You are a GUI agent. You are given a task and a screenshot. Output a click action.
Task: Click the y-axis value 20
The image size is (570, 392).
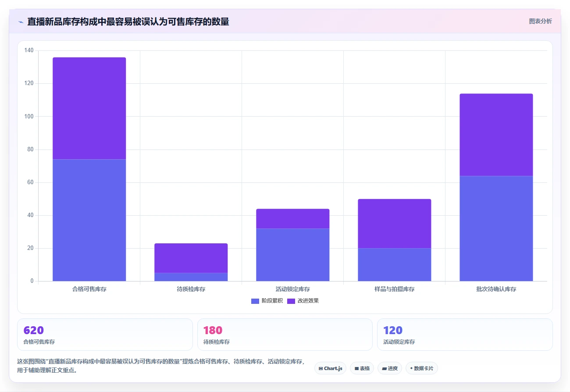[30, 248]
